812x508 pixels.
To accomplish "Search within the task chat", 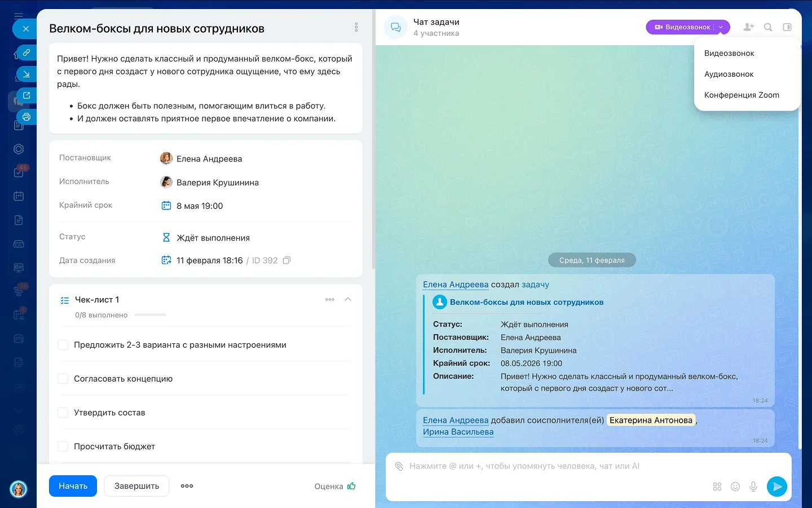I will tap(768, 27).
